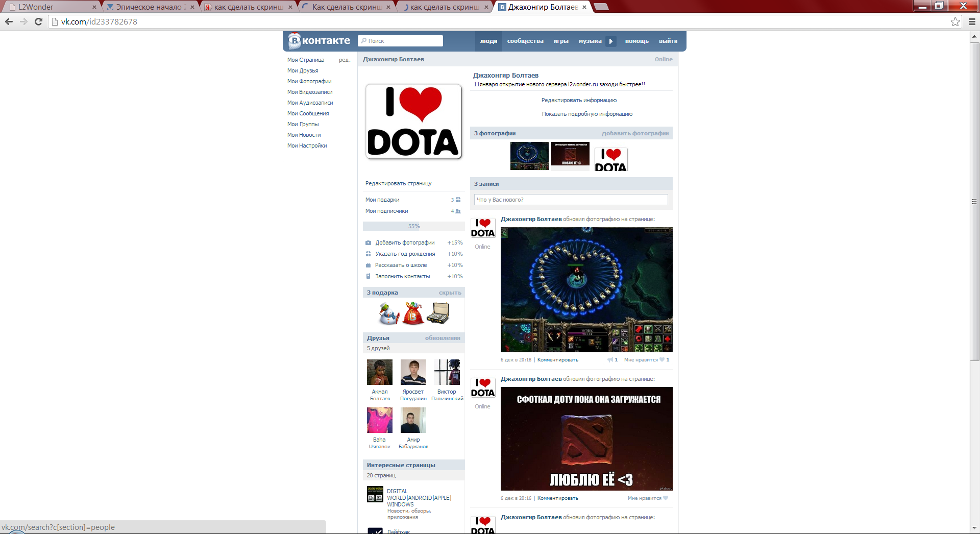Hide gifts block with скрыть

tap(450, 293)
